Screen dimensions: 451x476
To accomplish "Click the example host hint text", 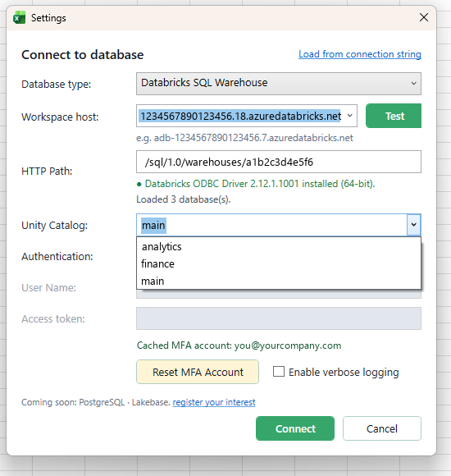I will pos(244,138).
